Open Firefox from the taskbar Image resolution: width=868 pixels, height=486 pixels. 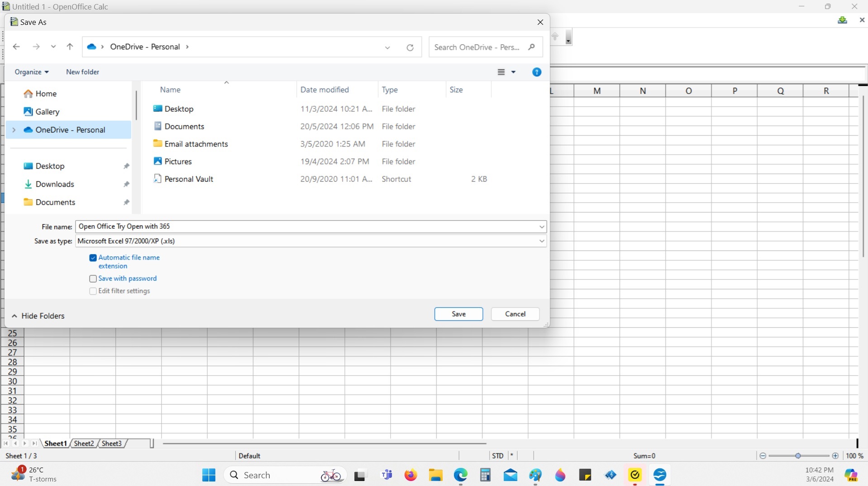click(410, 475)
